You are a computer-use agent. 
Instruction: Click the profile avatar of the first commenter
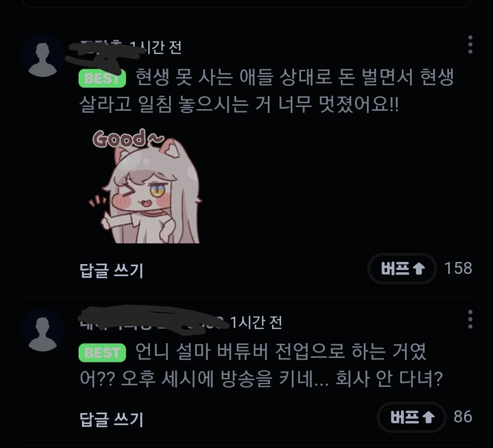click(43, 56)
